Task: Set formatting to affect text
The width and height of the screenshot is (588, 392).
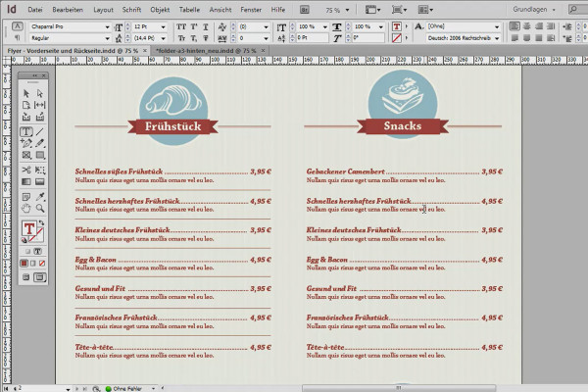Action: pyautogui.click(x=37, y=251)
